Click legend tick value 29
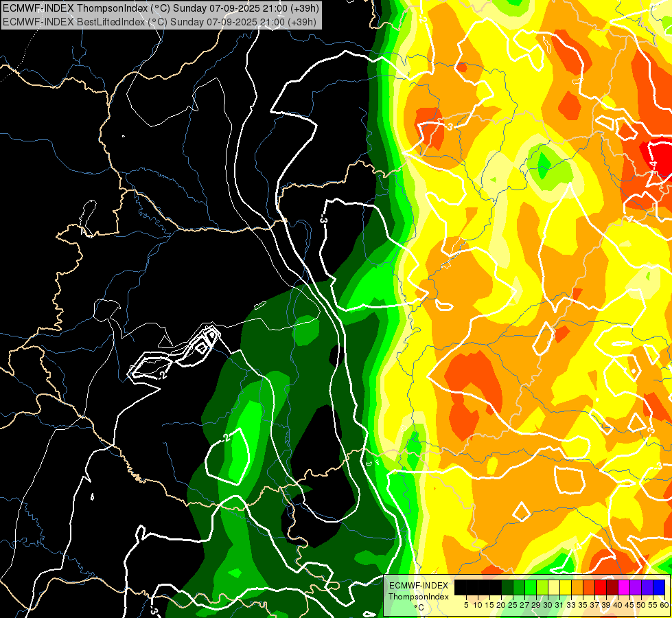672x618 pixels. pyautogui.click(x=536, y=605)
